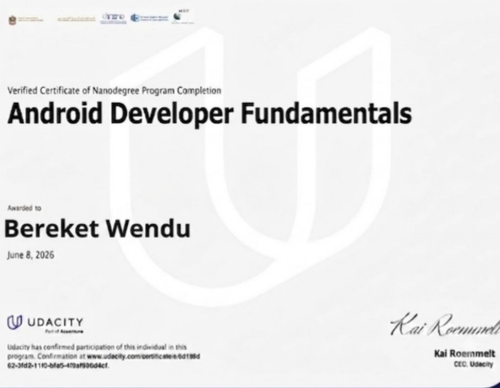Click the date 'June 8, 2026'
The height and width of the screenshot is (388, 500).
(31, 255)
